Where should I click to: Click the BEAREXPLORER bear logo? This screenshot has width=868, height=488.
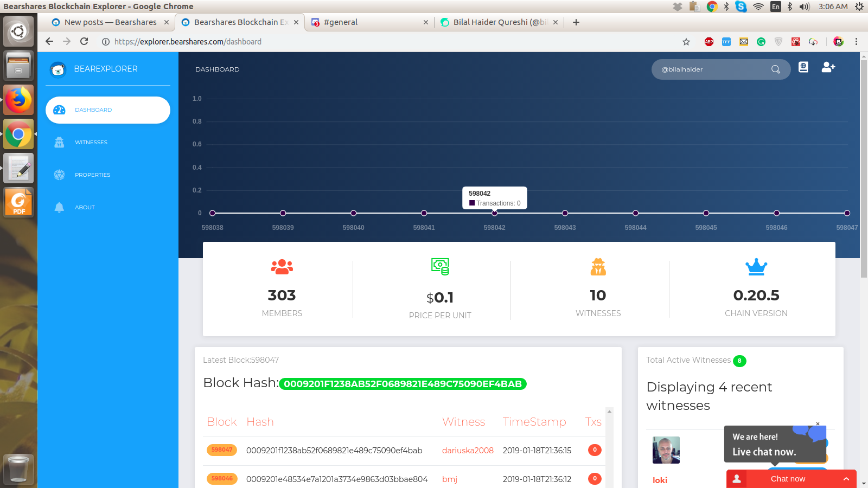pos(58,69)
